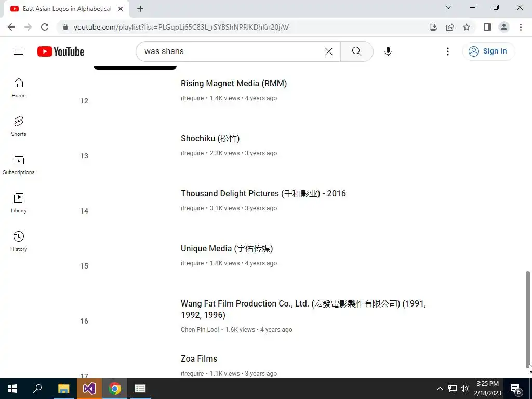Click the URL address bar
Image resolution: width=532 pixels, height=399 pixels.
pyautogui.click(x=181, y=27)
